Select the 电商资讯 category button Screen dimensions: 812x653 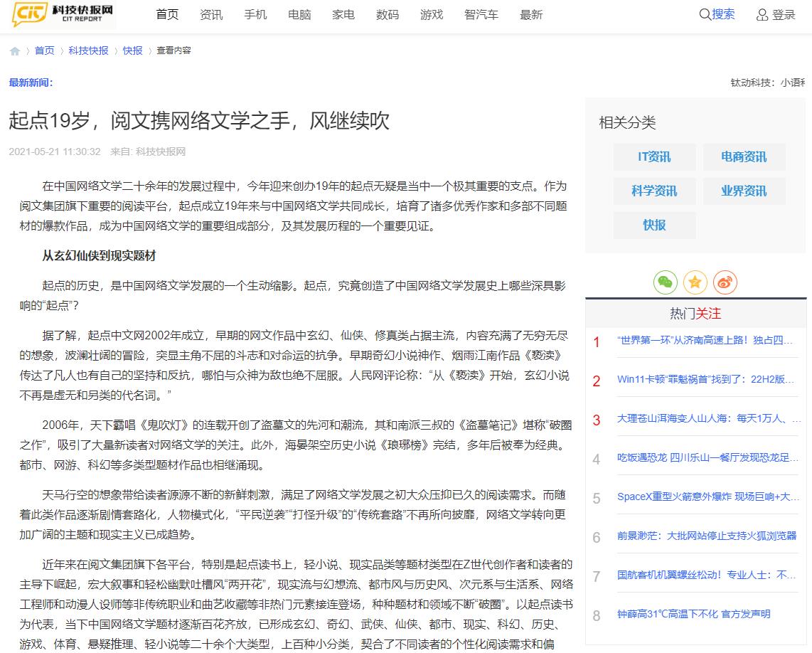744,157
